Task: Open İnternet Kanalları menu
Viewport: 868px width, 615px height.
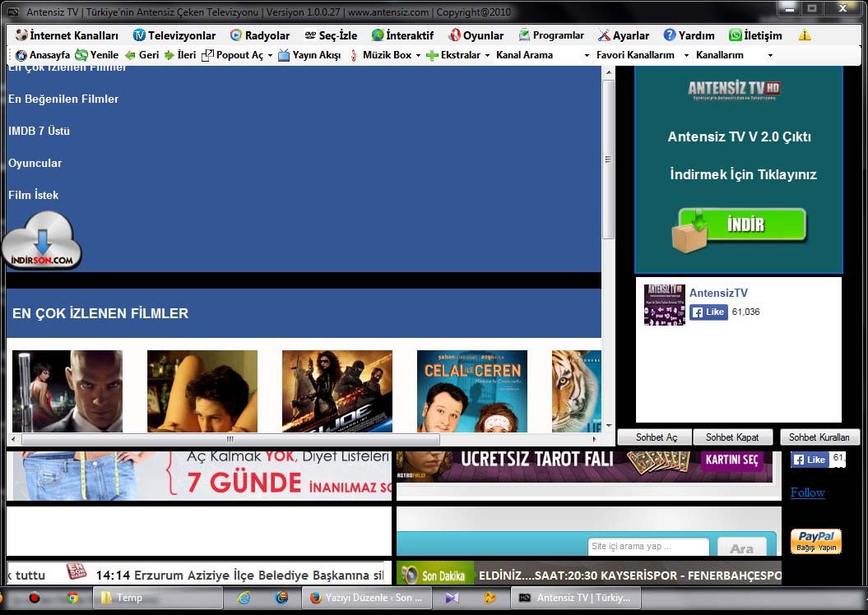Action: pyautogui.click(x=67, y=35)
